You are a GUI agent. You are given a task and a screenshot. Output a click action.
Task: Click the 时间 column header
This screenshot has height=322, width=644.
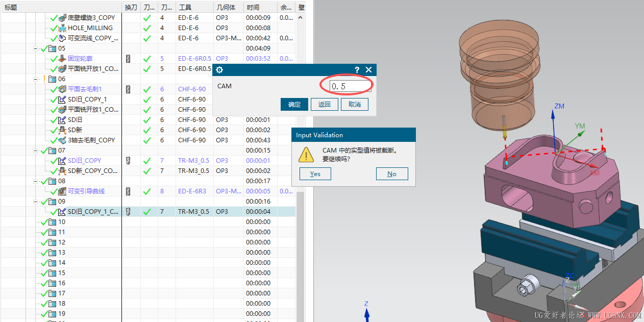(260, 7)
